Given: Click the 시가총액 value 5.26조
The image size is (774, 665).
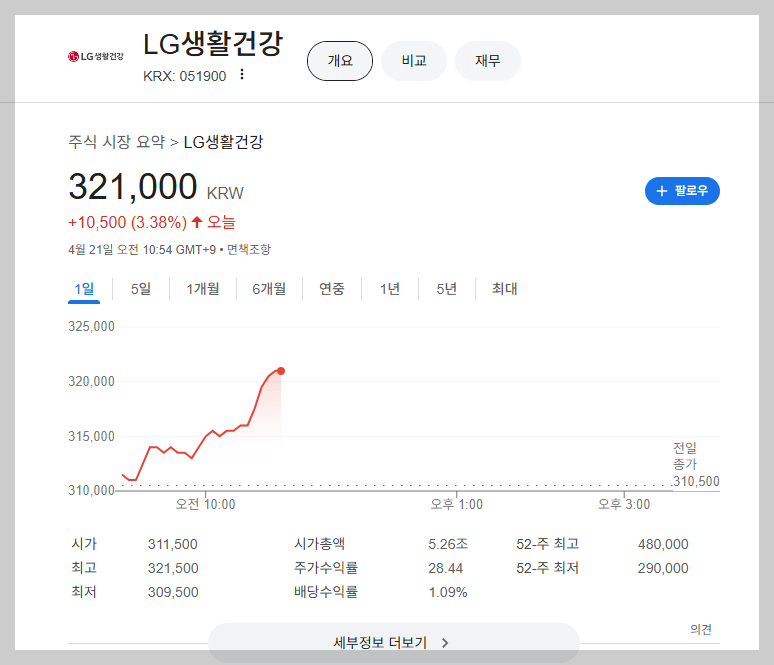Looking at the screenshot, I should coord(448,544).
